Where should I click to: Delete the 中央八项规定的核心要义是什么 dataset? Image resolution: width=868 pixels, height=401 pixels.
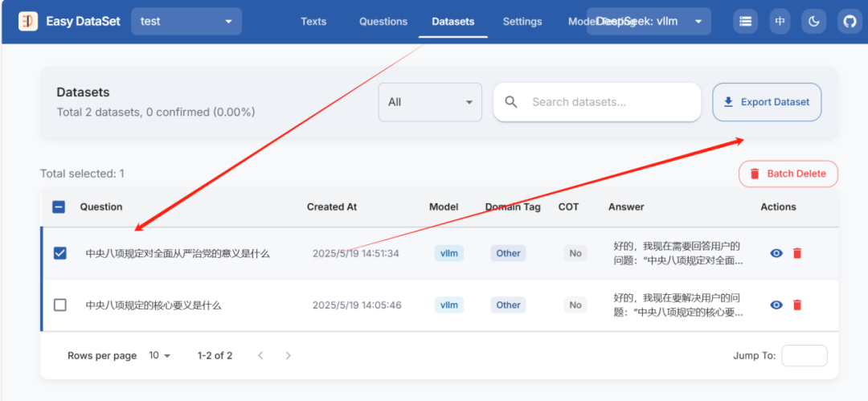(x=797, y=305)
